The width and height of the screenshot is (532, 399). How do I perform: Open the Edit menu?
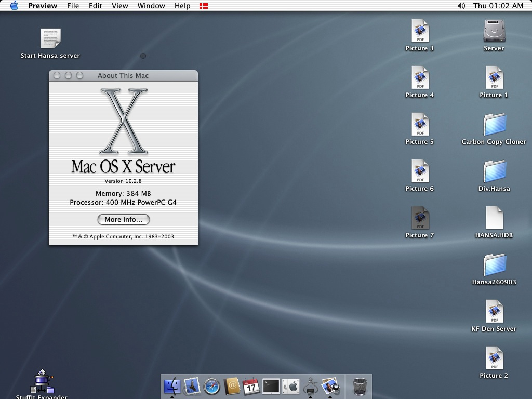[96, 6]
